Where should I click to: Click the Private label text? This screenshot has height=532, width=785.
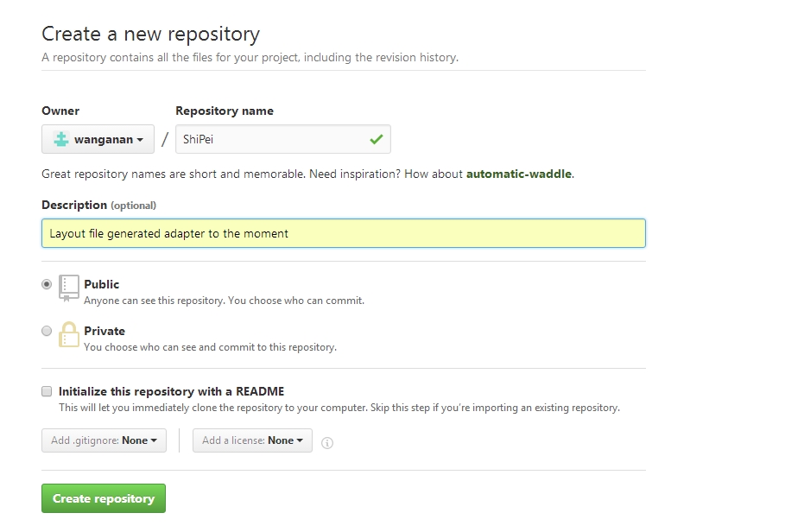tap(104, 331)
